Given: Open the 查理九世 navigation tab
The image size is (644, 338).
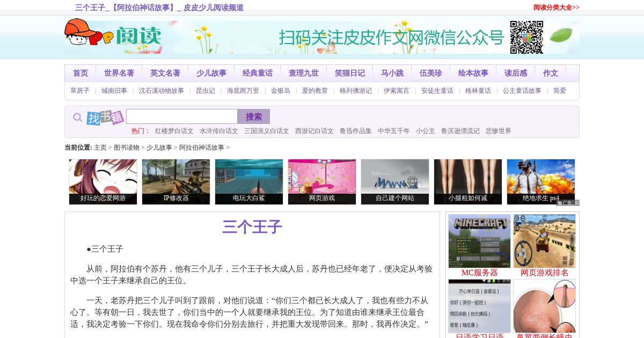Looking at the screenshot, I should (304, 73).
